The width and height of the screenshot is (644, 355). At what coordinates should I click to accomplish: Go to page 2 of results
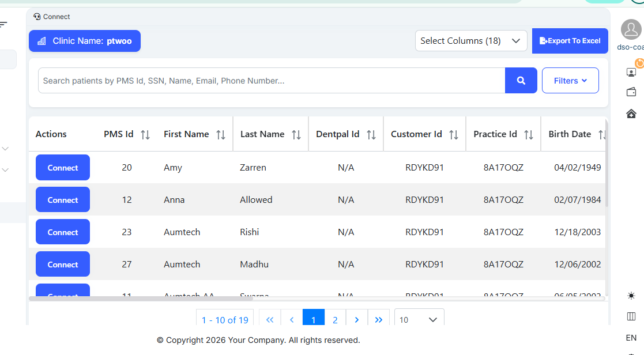tap(335, 320)
